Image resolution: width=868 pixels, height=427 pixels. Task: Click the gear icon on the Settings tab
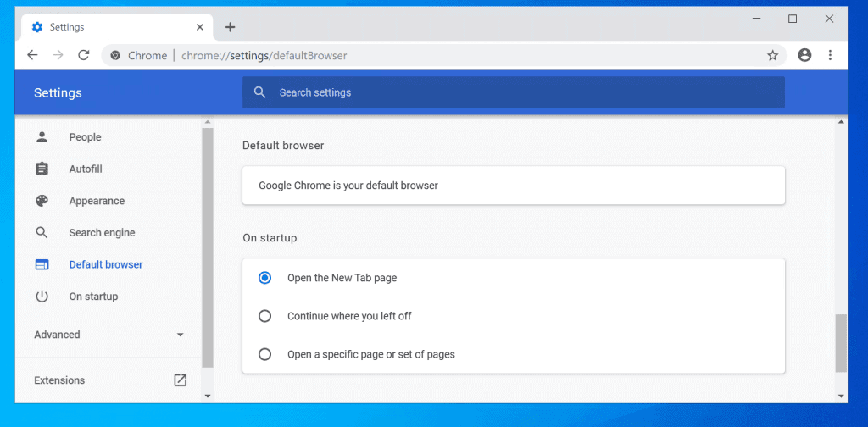point(37,26)
